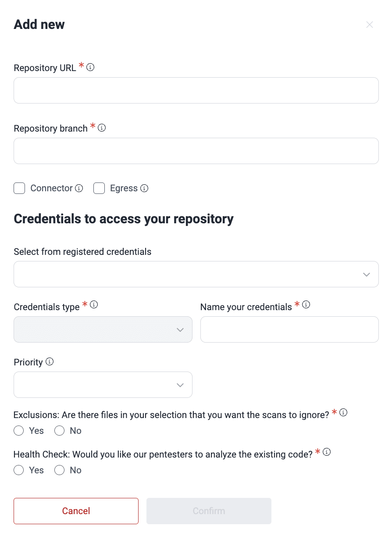Viewport: 392px width, 540px height.
Task: Open the Priority dropdown
Action: (103, 385)
